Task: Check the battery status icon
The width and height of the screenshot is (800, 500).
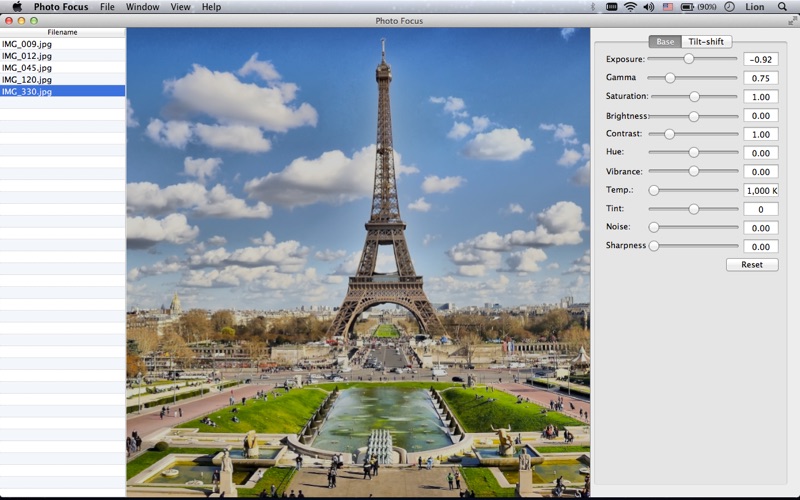Action: pyautogui.click(x=687, y=7)
